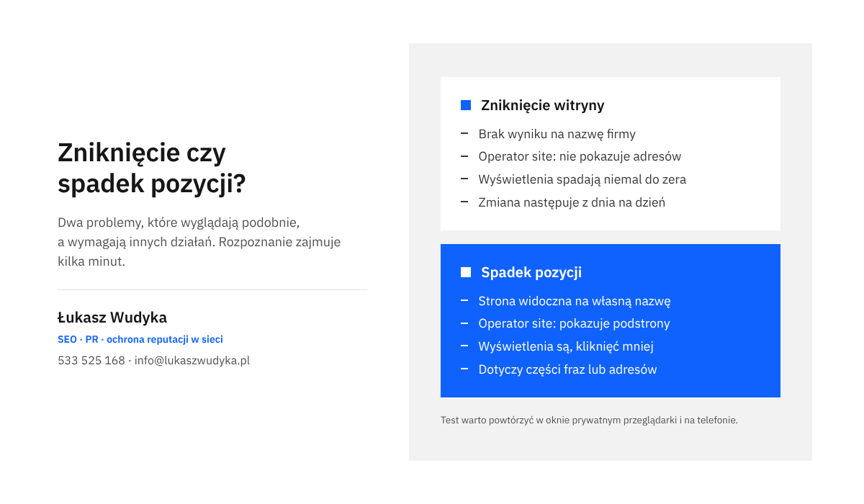The height and width of the screenshot is (504, 864).
Task: Select "Brak wyniku na nazwę firmy"
Action: 557,134
